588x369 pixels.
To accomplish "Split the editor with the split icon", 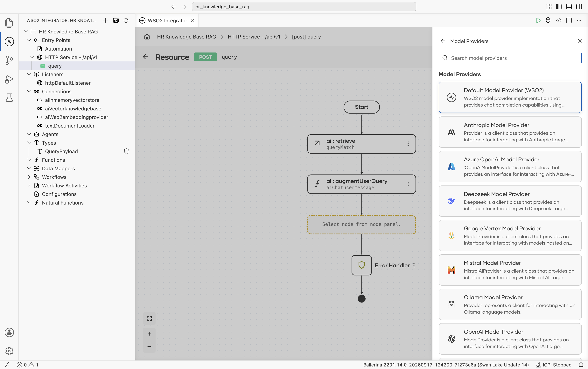I will pyautogui.click(x=569, y=20).
